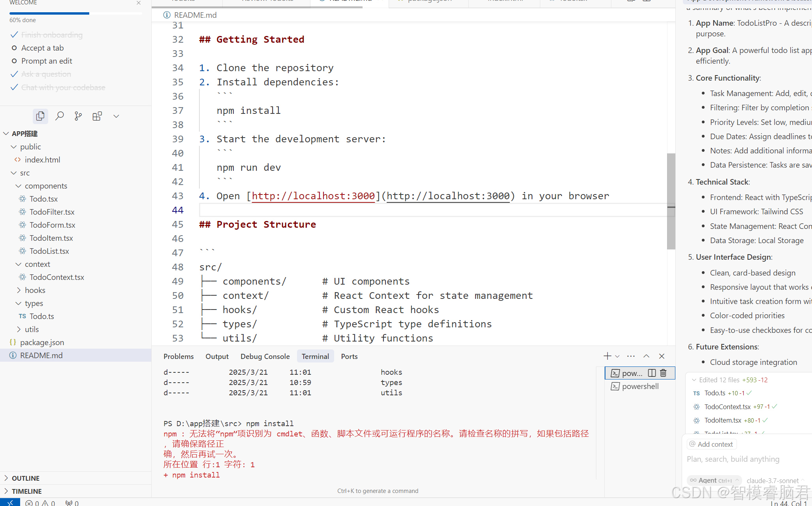Screen dimensions: 812x506
Task: Open the Agent mode dropdown
Action: (715, 480)
